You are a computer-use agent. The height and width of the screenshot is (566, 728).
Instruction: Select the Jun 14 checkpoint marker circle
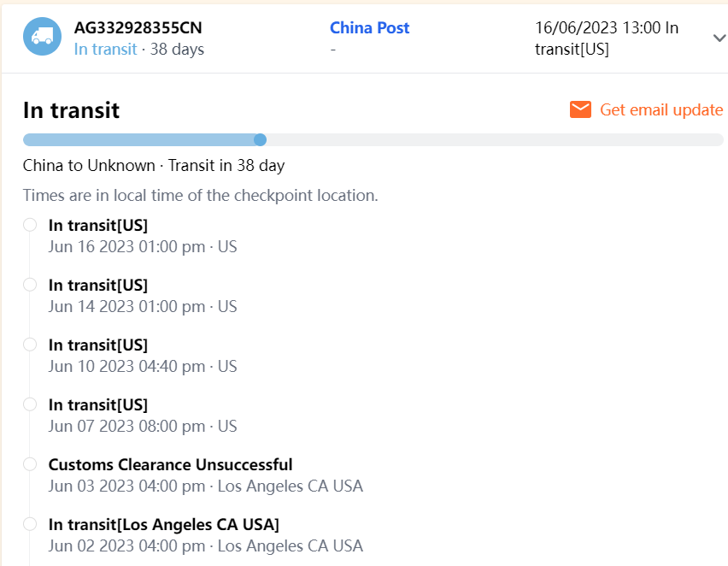pyautogui.click(x=30, y=285)
